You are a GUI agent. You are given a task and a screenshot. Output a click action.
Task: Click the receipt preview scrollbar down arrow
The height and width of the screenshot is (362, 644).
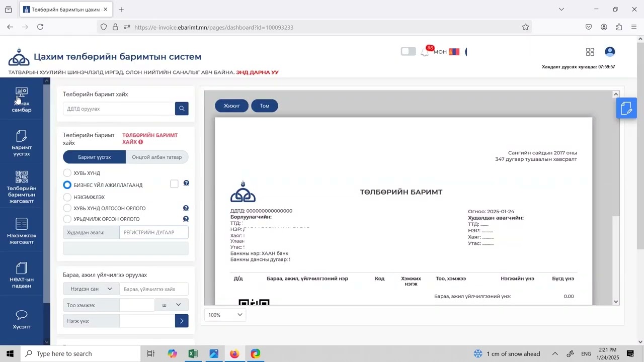616,302
